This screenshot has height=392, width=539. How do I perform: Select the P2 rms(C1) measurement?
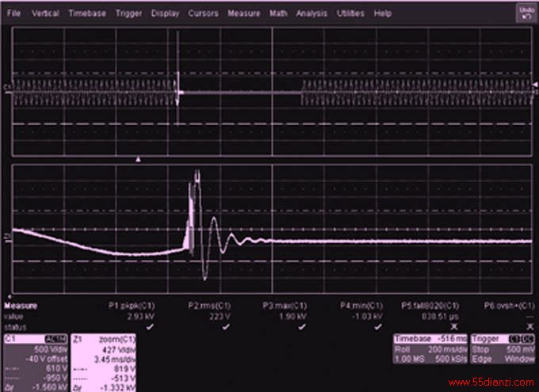coord(209,306)
